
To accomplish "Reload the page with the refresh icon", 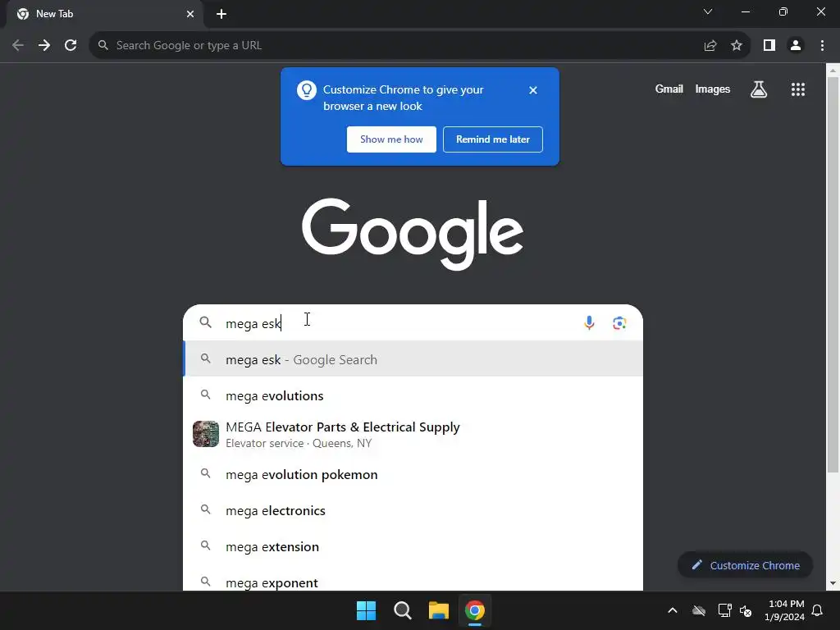I will click(x=71, y=46).
